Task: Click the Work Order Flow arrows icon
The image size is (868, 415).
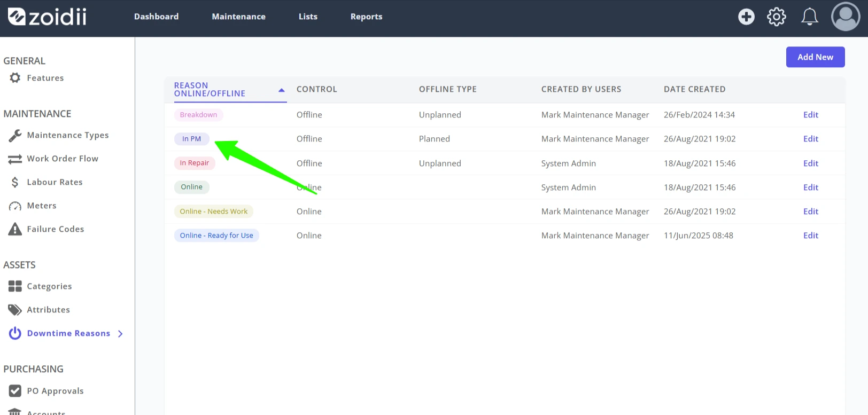Action: [x=15, y=159]
